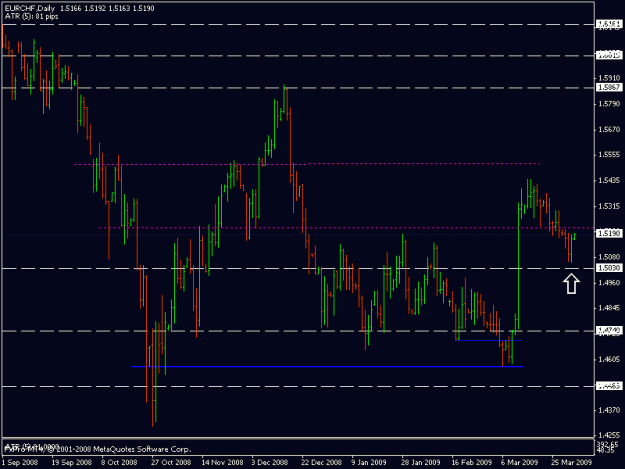Click the '27 Oct 2008' date label
The height and width of the screenshot is (469, 625).
[171, 462]
